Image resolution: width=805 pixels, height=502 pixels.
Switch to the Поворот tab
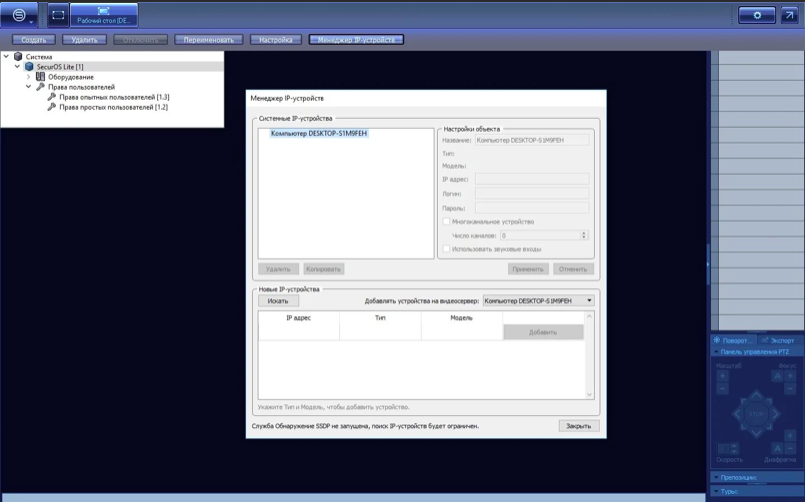734,340
